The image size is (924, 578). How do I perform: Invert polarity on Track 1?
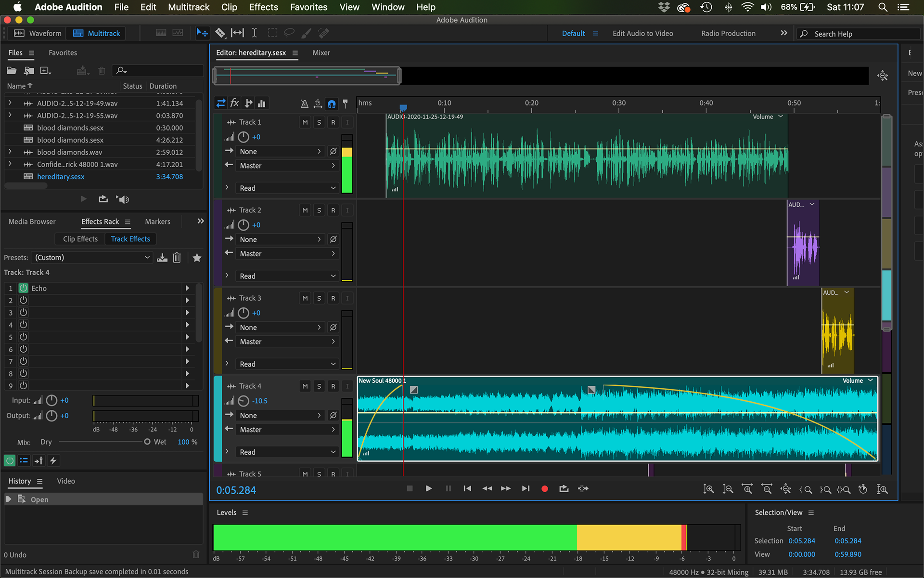click(x=333, y=151)
